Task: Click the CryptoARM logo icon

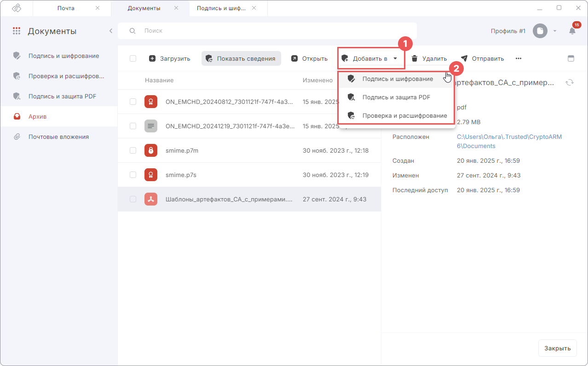Action: point(17,8)
